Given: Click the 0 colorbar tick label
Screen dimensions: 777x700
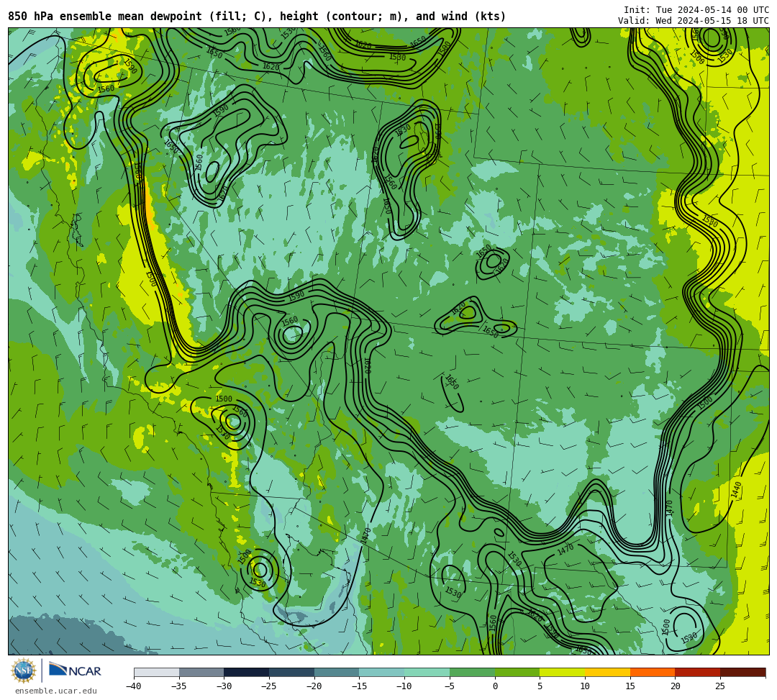Looking at the screenshot, I should point(495,686).
